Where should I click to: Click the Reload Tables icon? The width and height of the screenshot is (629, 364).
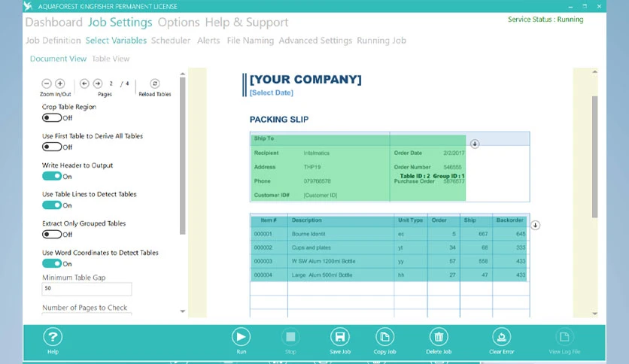(155, 83)
